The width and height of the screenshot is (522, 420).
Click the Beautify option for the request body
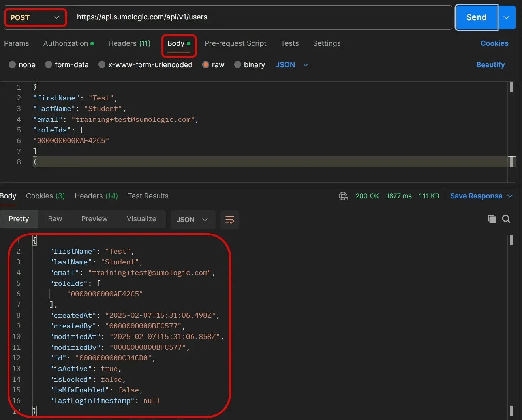click(x=490, y=64)
